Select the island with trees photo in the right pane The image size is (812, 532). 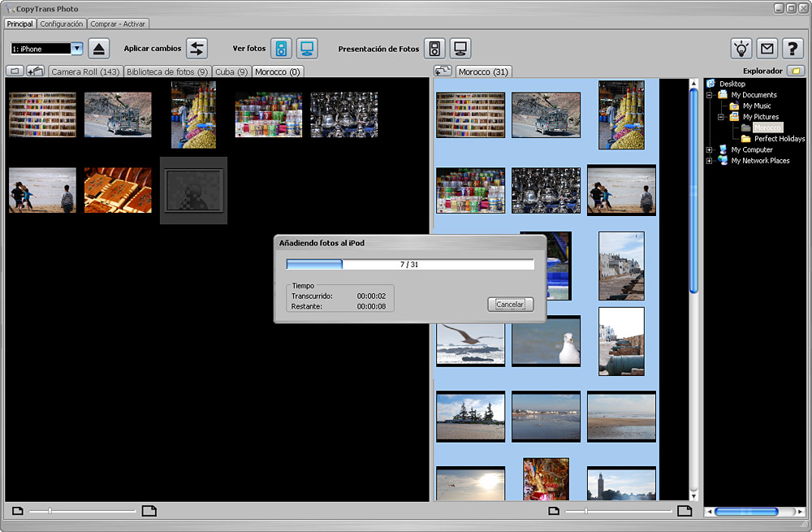click(470, 417)
